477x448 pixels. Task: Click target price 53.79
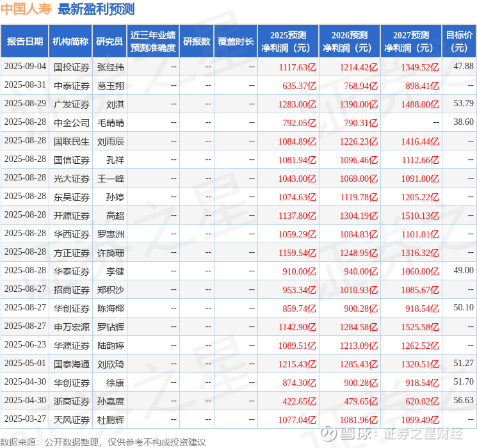click(x=464, y=103)
